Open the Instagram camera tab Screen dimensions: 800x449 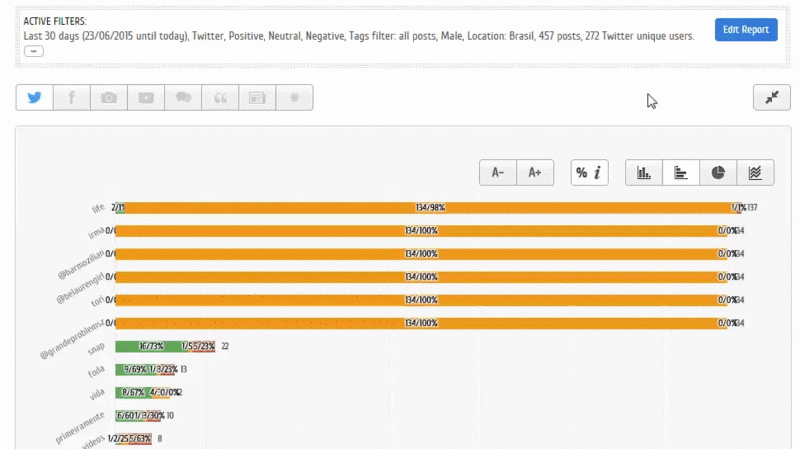tap(109, 97)
